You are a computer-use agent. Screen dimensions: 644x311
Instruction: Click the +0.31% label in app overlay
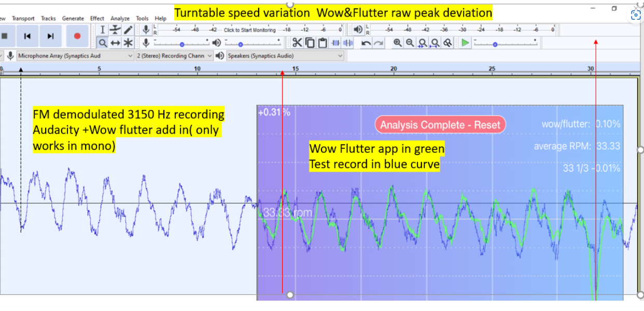(x=274, y=111)
